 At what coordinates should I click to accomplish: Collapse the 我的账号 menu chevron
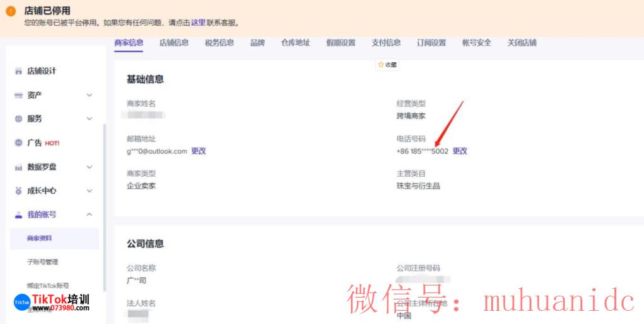point(89,215)
